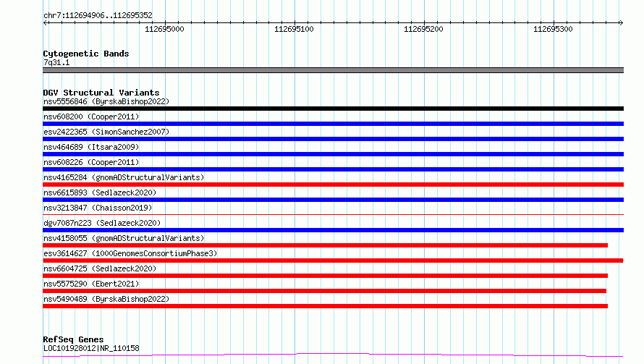Click gene label LOC101928012|NR_110158
This screenshot has width=644, height=364.
click(x=91, y=348)
